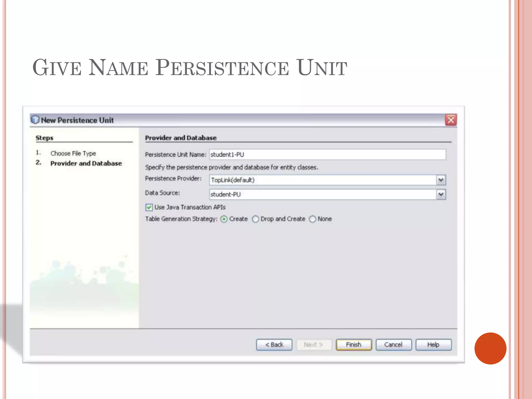The height and width of the screenshot is (399, 532).
Task: Select Drop and Create radio button
Action: tap(256, 219)
